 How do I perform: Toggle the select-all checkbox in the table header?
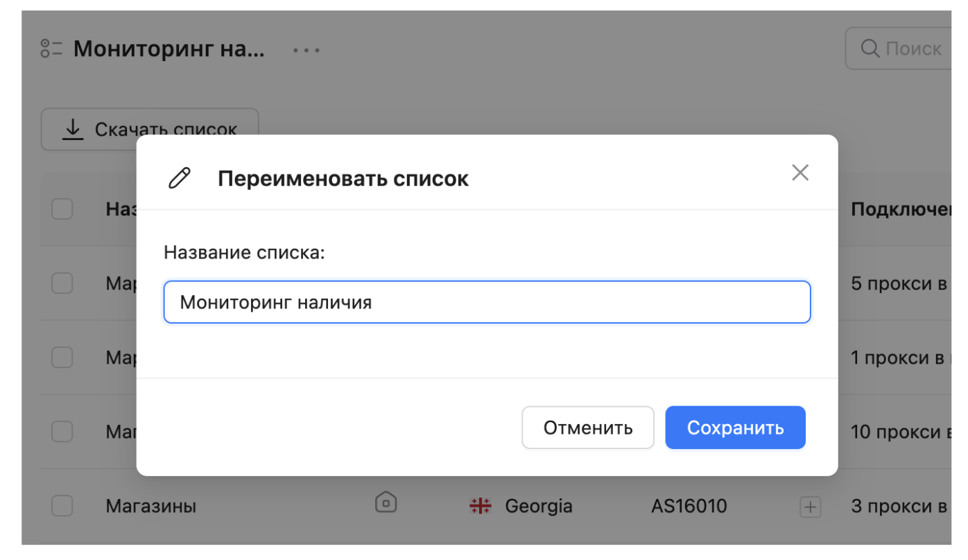[x=62, y=209]
